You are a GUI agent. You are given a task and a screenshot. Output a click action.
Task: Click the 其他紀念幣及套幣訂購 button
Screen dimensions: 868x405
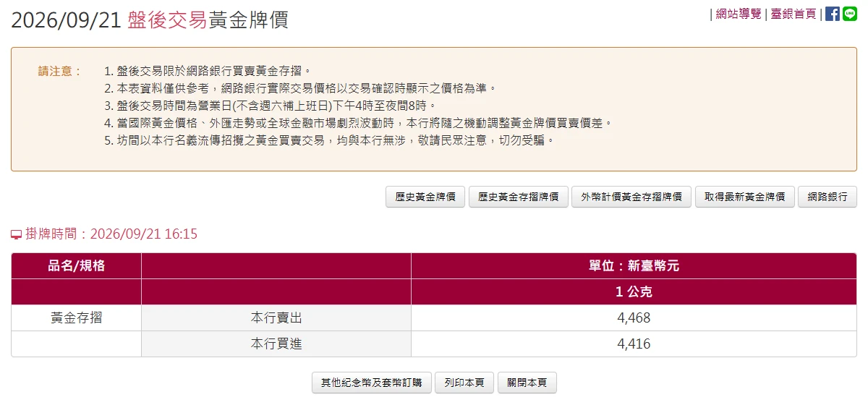[x=372, y=383]
